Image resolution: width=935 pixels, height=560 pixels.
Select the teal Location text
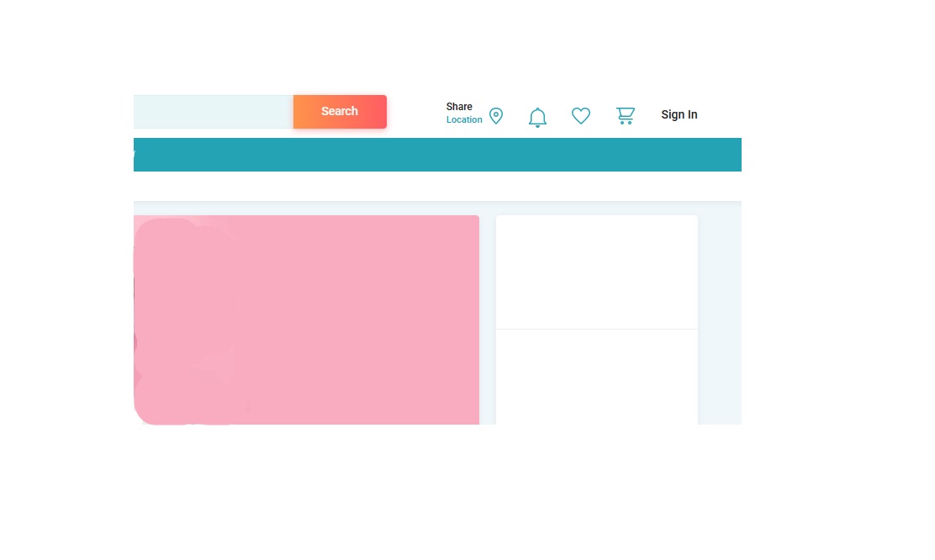[x=464, y=120]
